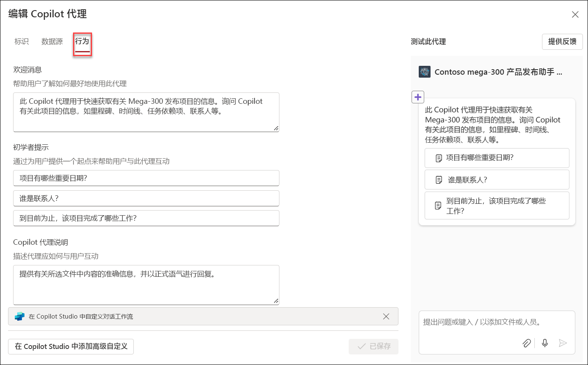Choose 到目前为止，该项目完成了哪些工作? suggestion in the test chat

pyautogui.click(x=497, y=205)
